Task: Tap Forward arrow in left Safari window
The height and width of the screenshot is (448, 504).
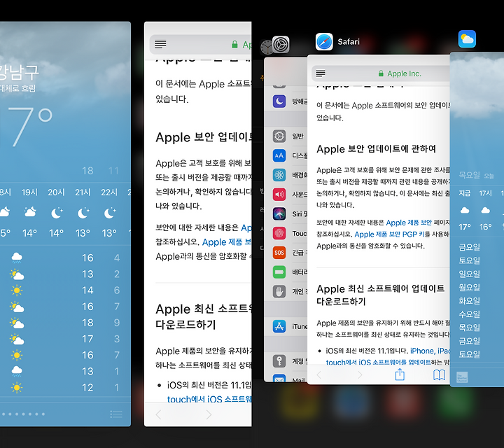Action: point(209,414)
